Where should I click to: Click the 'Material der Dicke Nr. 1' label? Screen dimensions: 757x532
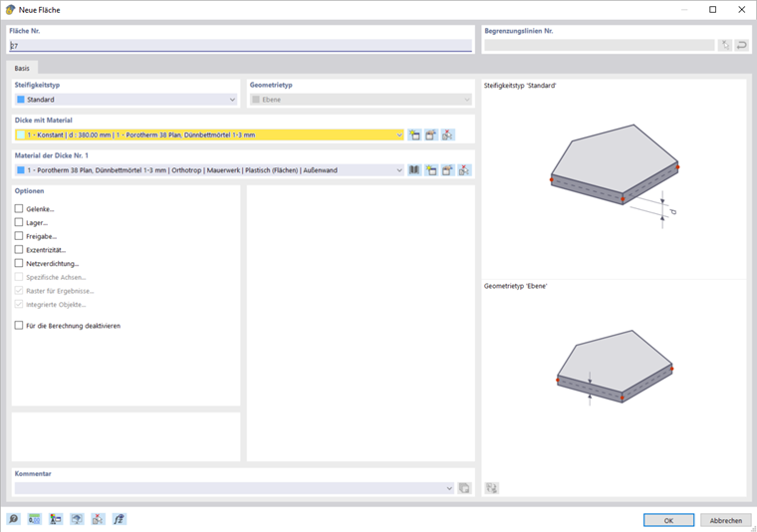[x=52, y=155]
